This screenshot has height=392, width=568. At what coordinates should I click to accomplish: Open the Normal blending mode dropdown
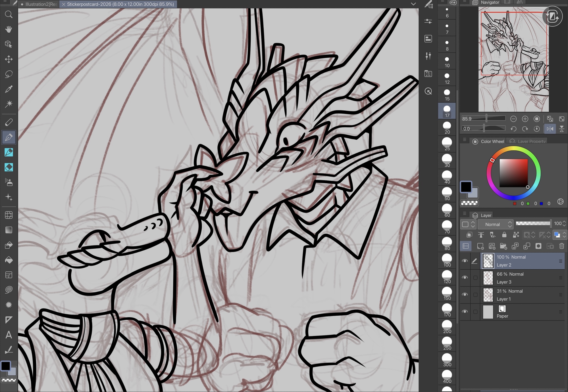click(x=496, y=224)
